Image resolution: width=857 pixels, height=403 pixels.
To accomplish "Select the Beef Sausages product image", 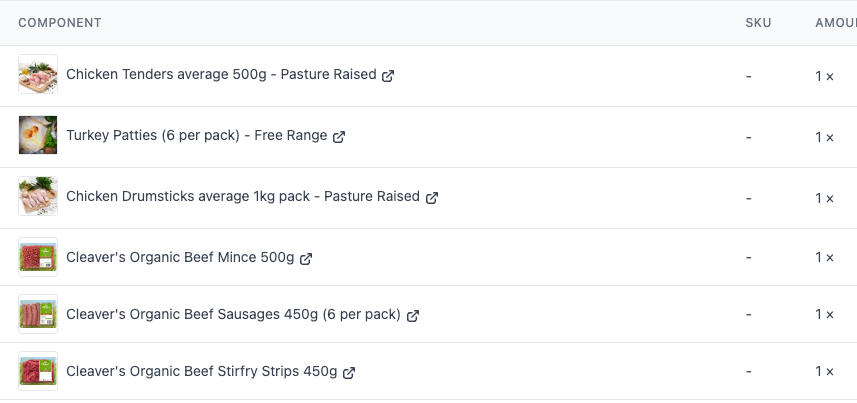I will tap(38, 315).
